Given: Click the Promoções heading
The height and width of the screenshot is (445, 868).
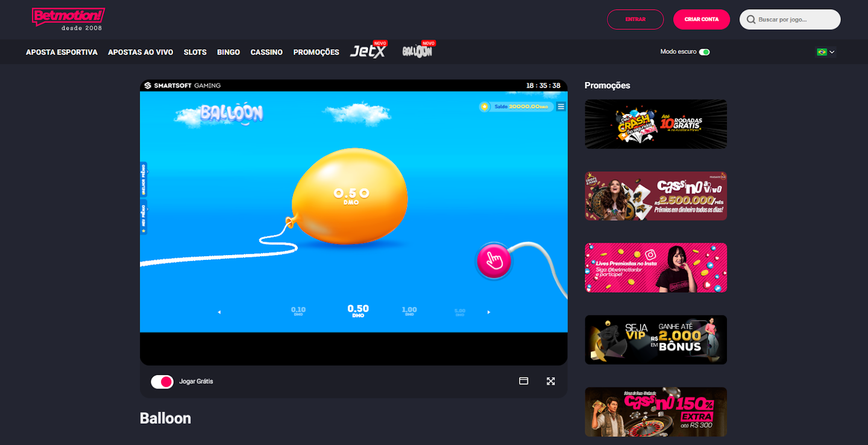Looking at the screenshot, I should tap(607, 86).
